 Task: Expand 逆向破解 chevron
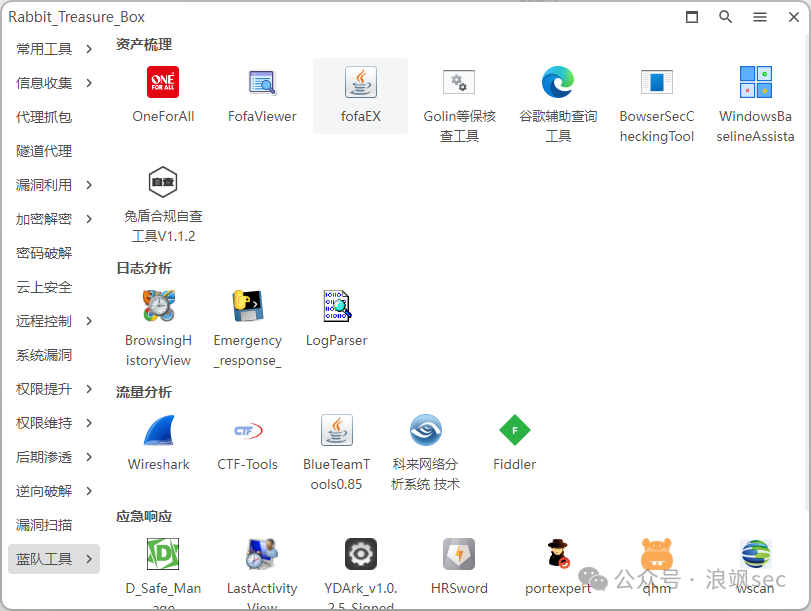pos(89,490)
